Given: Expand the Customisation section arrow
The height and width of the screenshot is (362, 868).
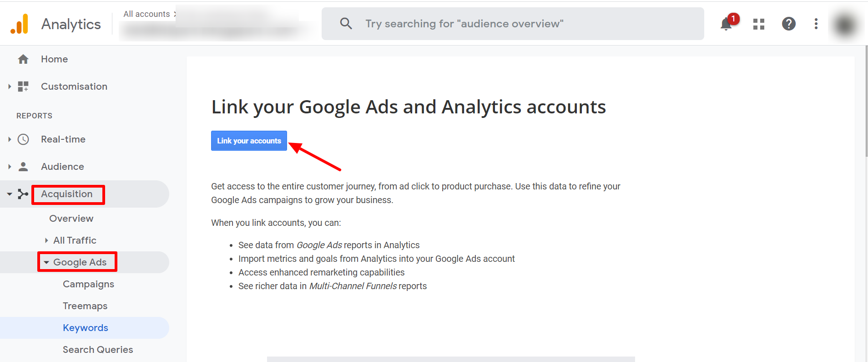Looking at the screenshot, I should (x=10, y=87).
